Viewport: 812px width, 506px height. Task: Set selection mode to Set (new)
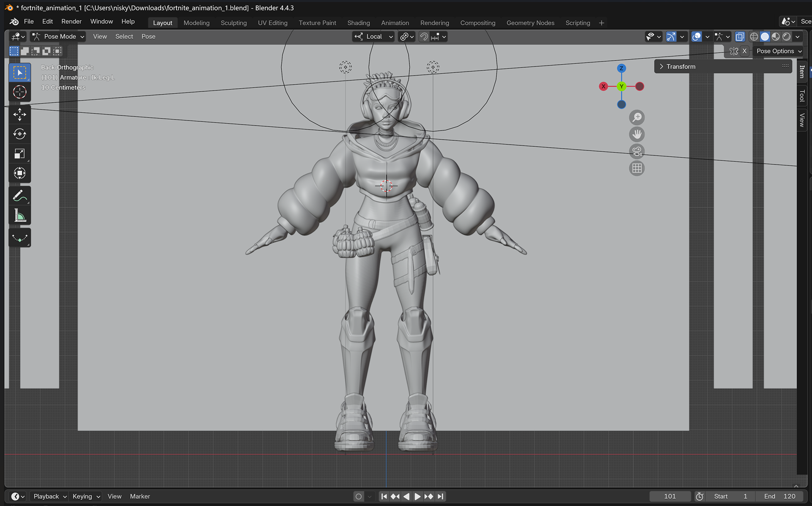(x=14, y=51)
